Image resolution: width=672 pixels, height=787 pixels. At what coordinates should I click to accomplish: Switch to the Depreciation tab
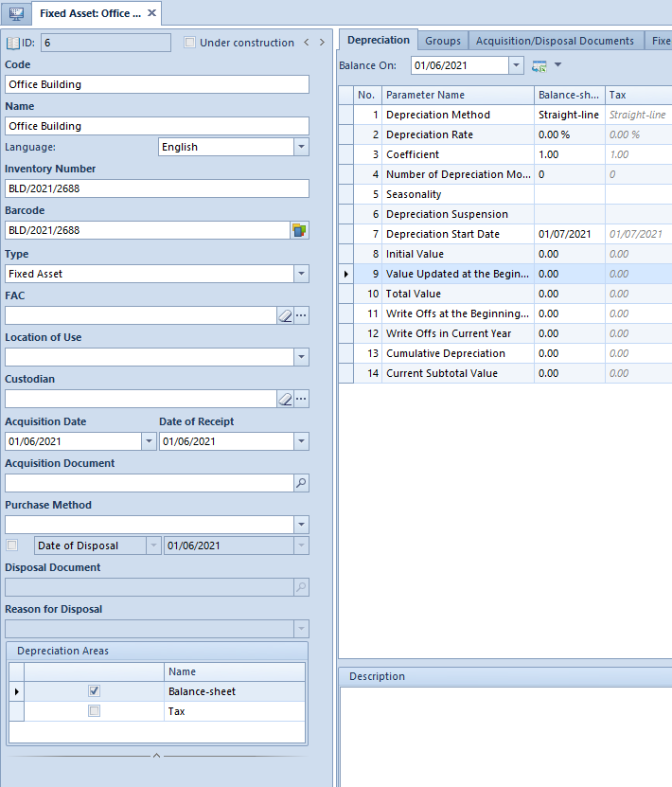[x=379, y=40]
